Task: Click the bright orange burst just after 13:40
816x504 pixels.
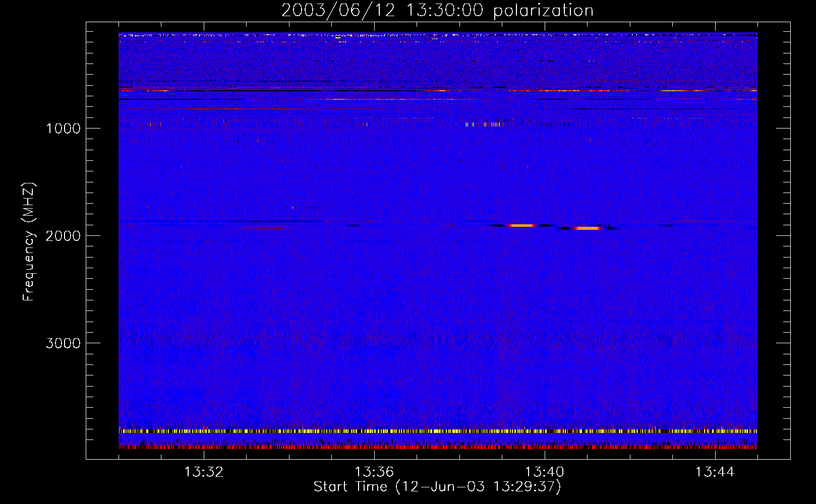Action: click(587, 228)
